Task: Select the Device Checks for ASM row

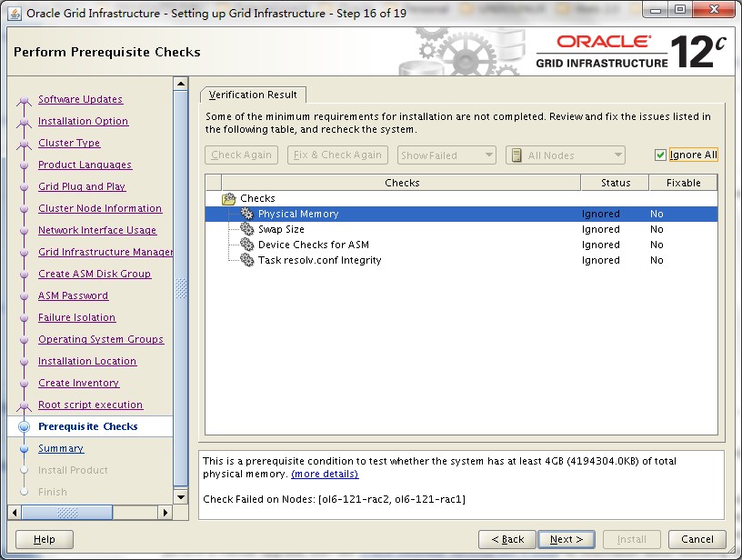Action: click(461, 245)
